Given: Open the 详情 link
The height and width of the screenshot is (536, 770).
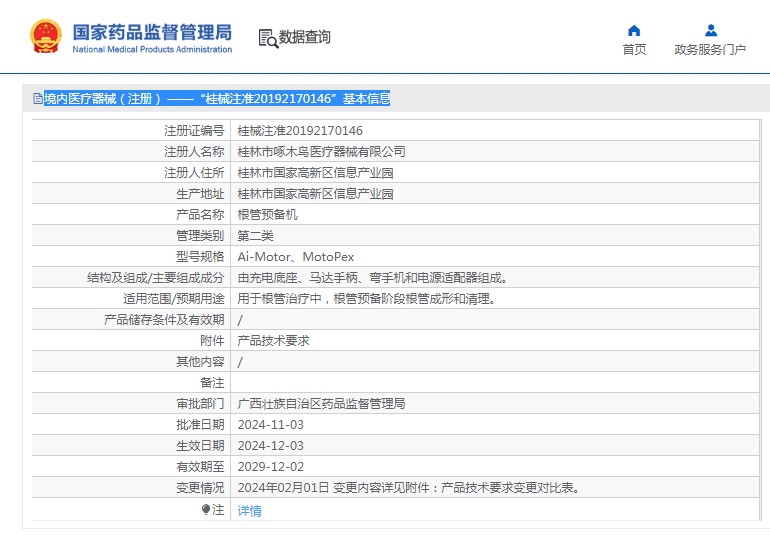Looking at the screenshot, I should (249, 511).
